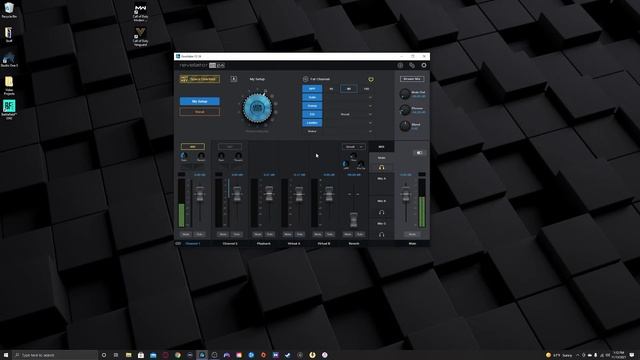Image resolution: width=640 pixels, height=360 pixels.
Task: Click headphone icon under Mix C
Action: 381,235
